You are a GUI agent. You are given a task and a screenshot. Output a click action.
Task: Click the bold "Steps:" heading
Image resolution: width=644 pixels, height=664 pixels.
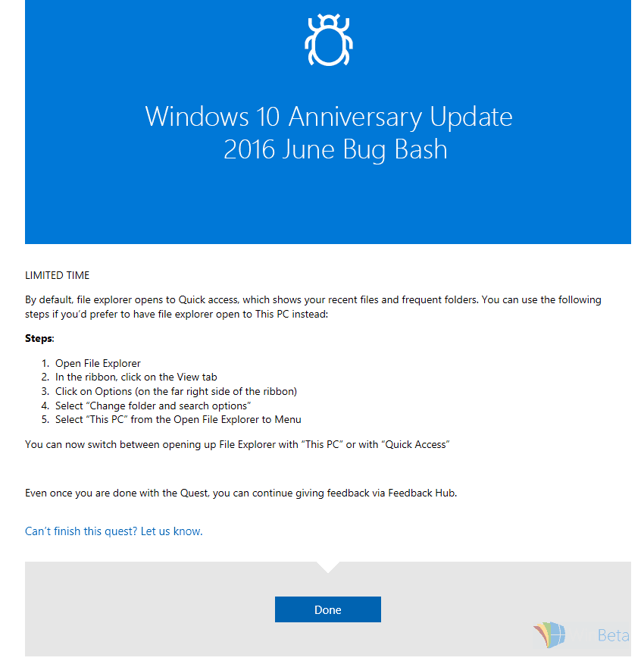pyautogui.click(x=39, y=338)
